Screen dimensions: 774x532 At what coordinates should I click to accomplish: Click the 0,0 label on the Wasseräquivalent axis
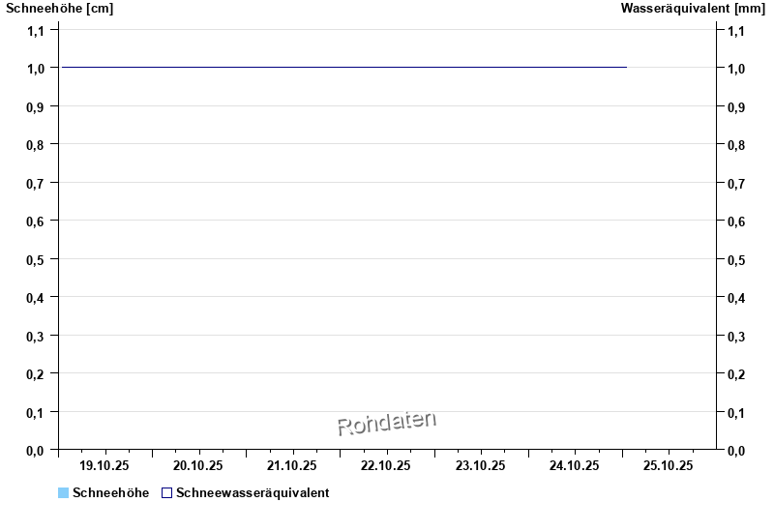[x=736, y=450]
